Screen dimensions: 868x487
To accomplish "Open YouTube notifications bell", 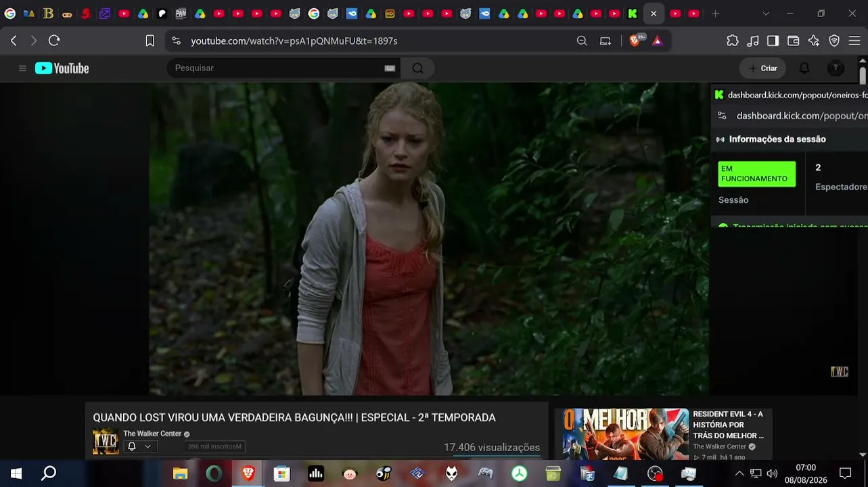I will pos(804,68).
